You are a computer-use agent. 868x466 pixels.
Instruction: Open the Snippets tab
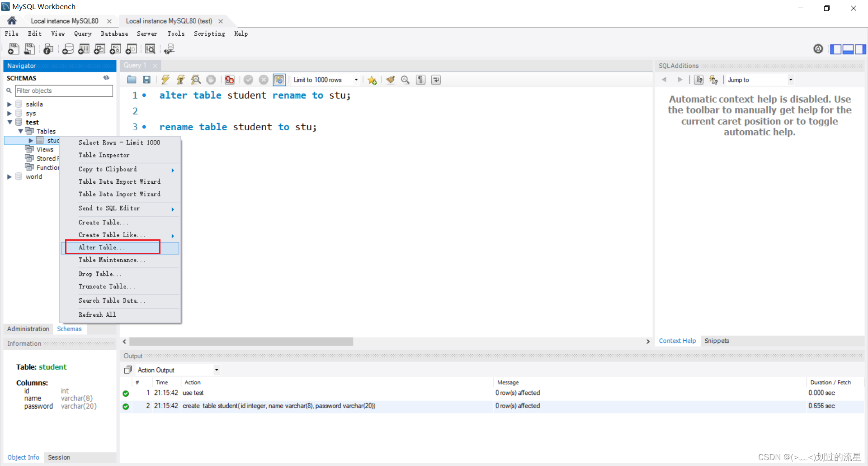pyautogui.click(x=717, y=341)
